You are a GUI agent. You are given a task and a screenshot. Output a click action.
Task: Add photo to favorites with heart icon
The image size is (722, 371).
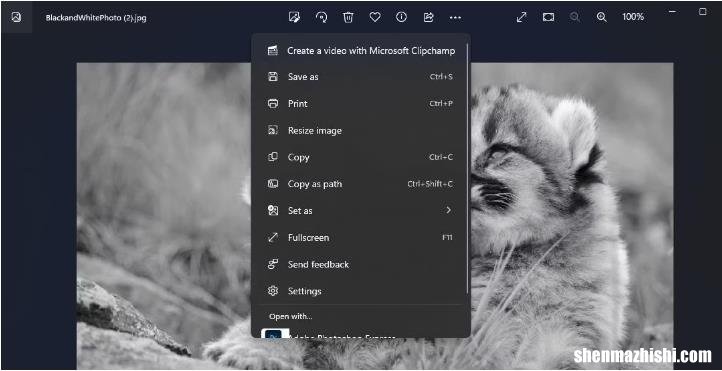[x=375, y=17]
